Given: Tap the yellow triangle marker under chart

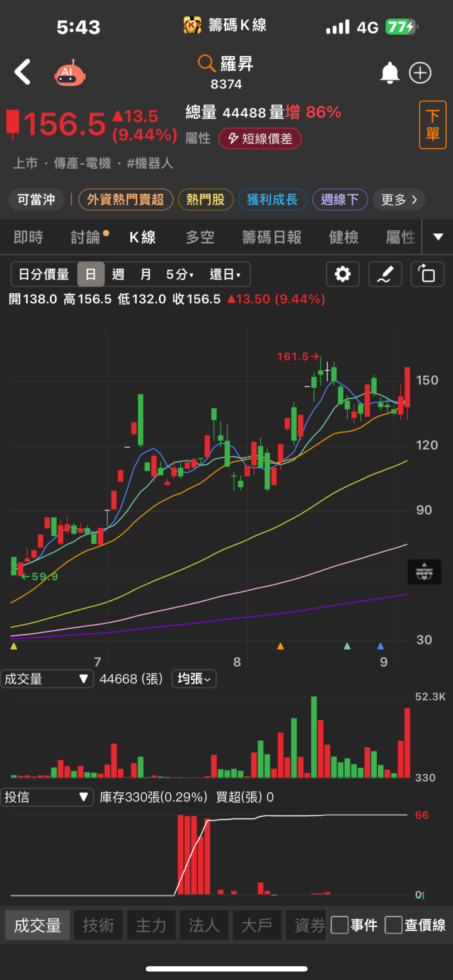Looking at the screenshot, I should point(14,646).
